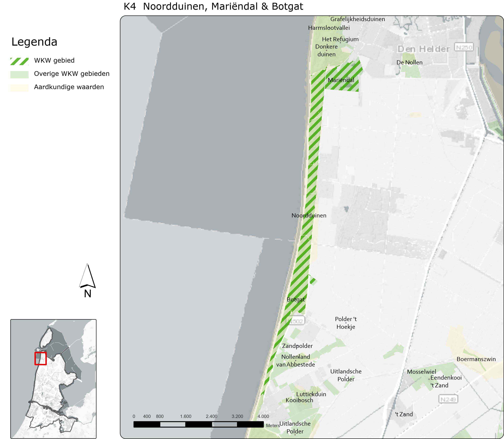504x439 pixels.
Task: Click the Overige WKW gebieden green swatch
Action: 19,75
